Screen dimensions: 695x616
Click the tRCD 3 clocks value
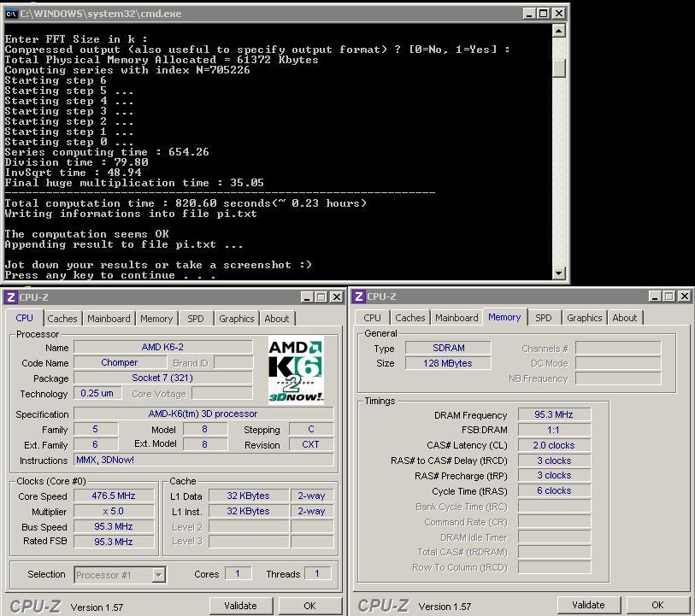(554, 461)
